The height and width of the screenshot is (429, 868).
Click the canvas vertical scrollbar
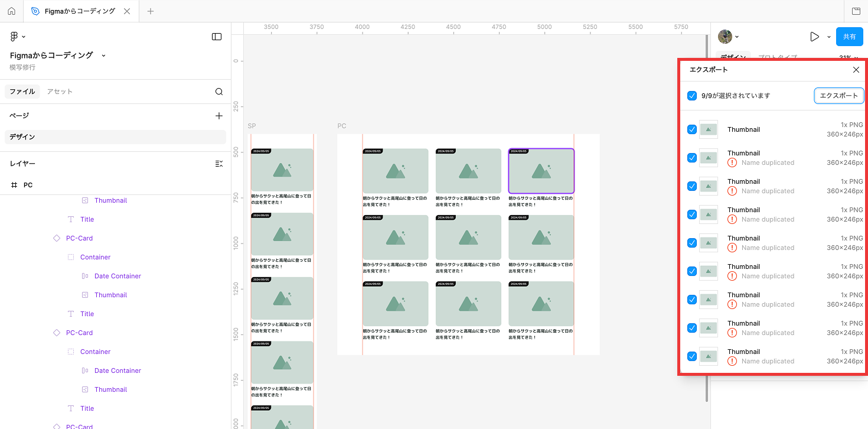click(707, 217)
